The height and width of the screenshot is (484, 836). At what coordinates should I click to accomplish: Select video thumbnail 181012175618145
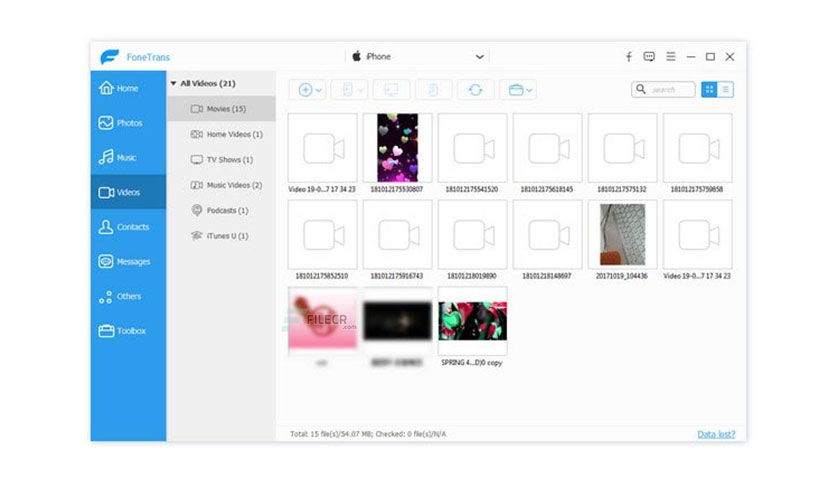pyautogui.click(x=548, y=148)
